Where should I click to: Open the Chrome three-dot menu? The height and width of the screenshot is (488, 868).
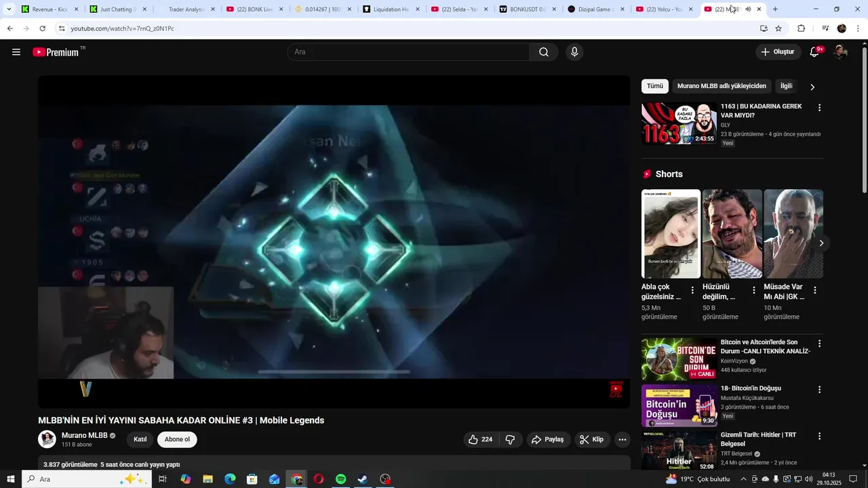(x=859, y=28)
